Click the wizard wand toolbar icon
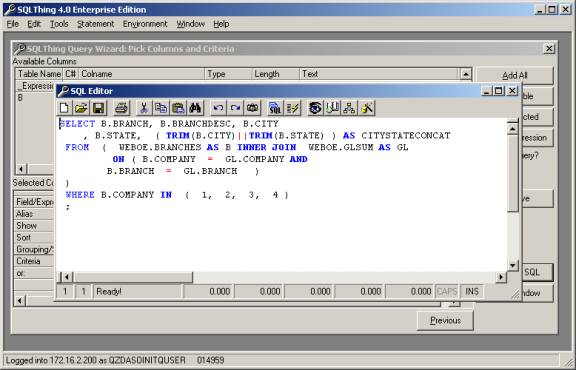This screenshot has width=576, height=370. click(x=367, y=108)
